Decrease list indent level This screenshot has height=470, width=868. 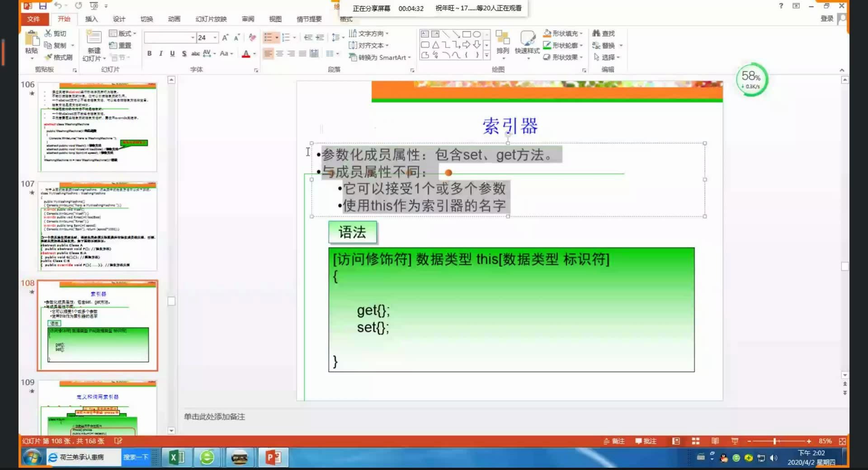coord(308,38)
